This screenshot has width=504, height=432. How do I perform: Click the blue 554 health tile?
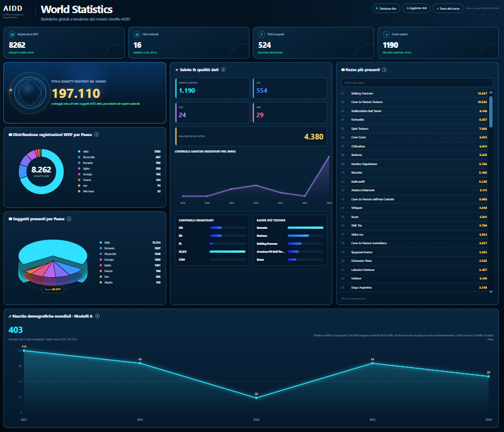click(x=290, y=88)
